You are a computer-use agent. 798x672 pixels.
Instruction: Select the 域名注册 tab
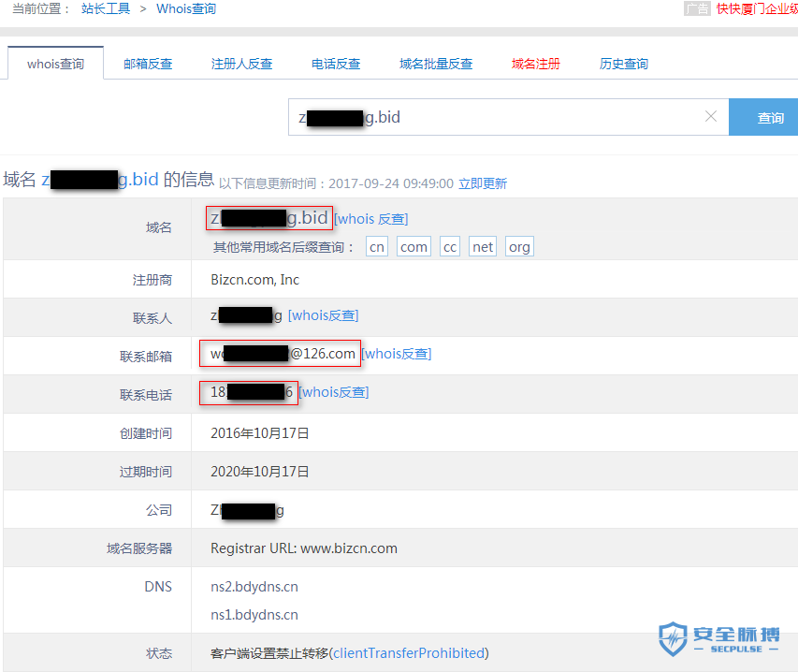pos(536,63)
